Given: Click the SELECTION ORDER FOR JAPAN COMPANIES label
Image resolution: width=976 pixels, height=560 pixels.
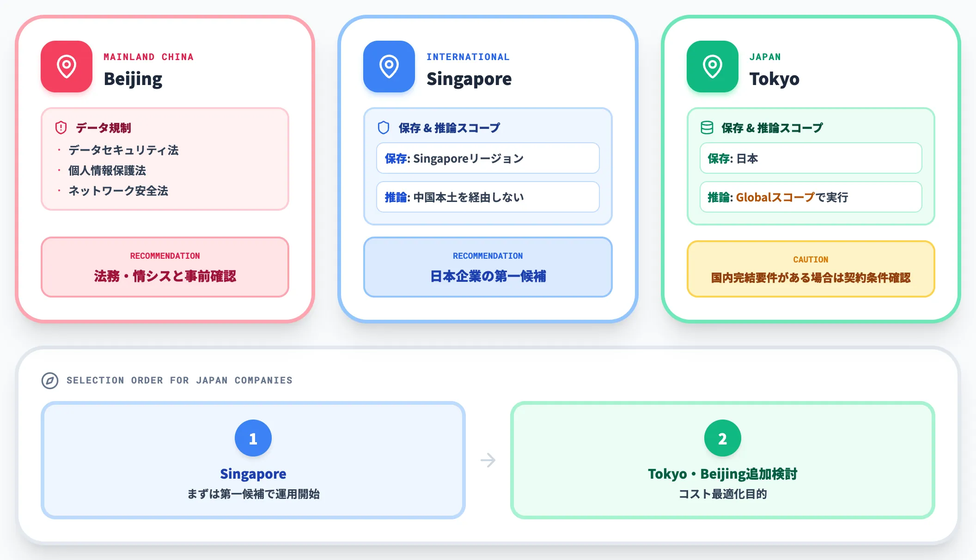Looking at the screenshot, I should (x=179, y=380).
